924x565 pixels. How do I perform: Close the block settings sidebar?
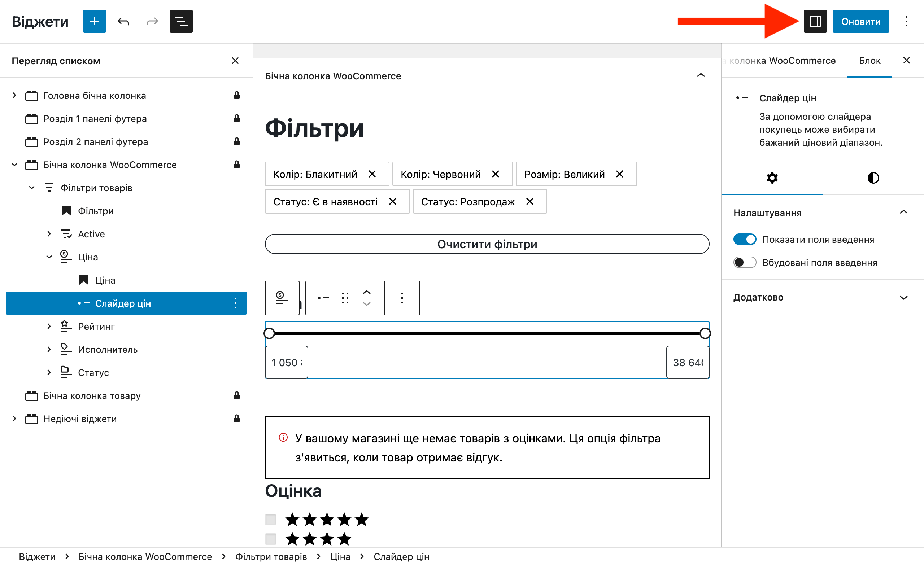click(906, 60)
